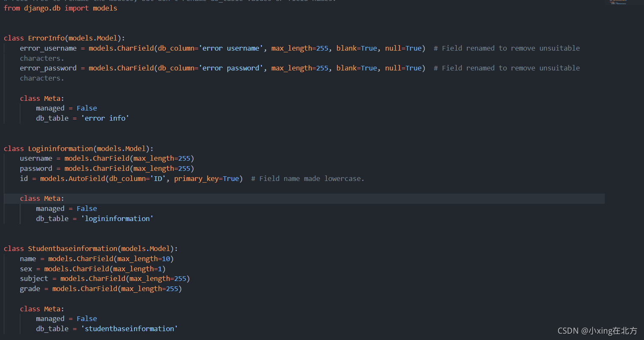Click 'from django.db import models' line

click(60, 8)
